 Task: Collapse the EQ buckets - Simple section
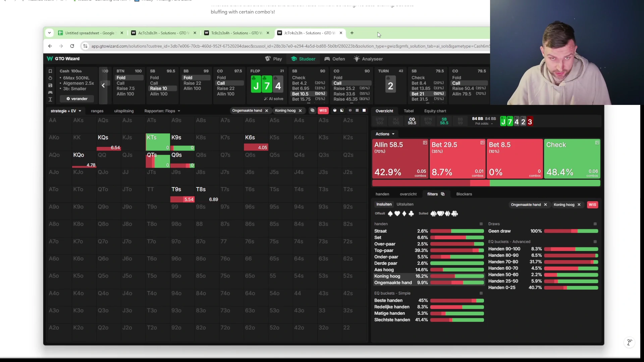click(481, 293)
